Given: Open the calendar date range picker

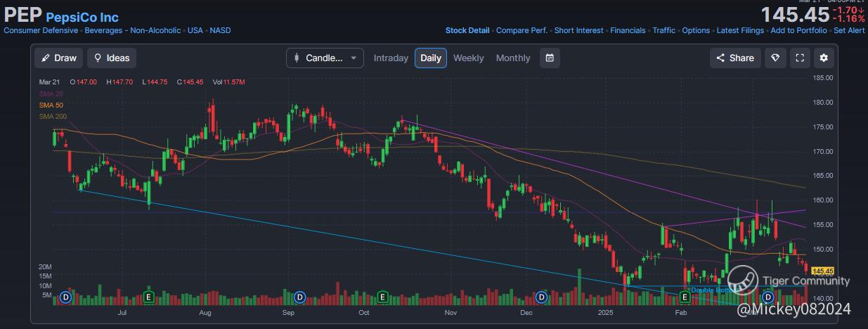Looking at the screenshot, I should 550,58.
